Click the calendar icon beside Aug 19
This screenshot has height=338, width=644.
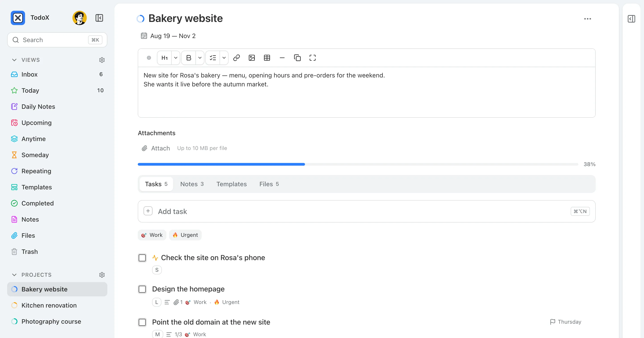pos(144,36)
